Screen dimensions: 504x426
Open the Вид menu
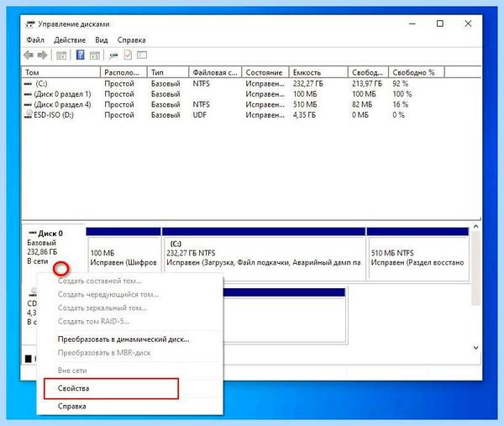coord(102,39)
